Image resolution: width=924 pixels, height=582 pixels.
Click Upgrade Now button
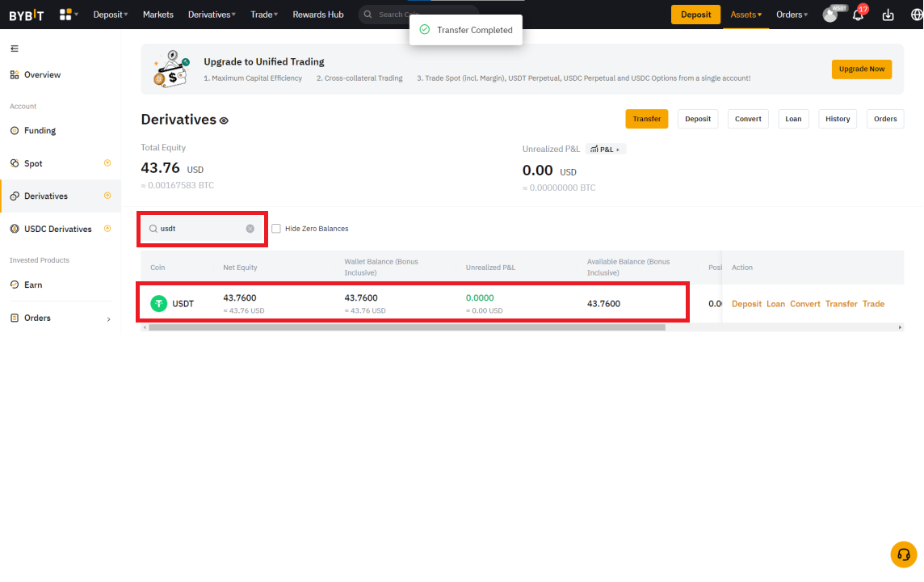862,69
